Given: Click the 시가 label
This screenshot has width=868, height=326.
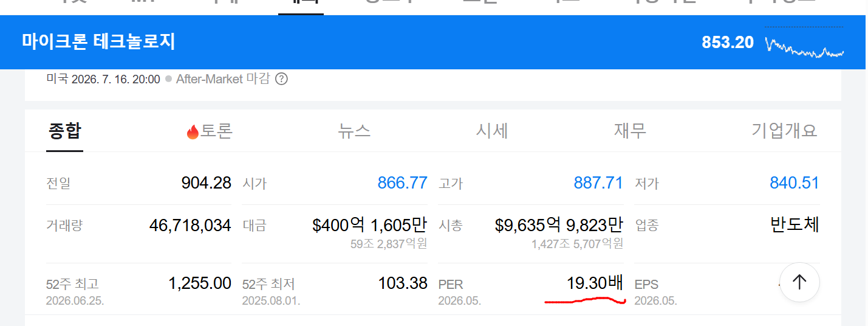Looking at the screenshot, I should tap(254, 183).
